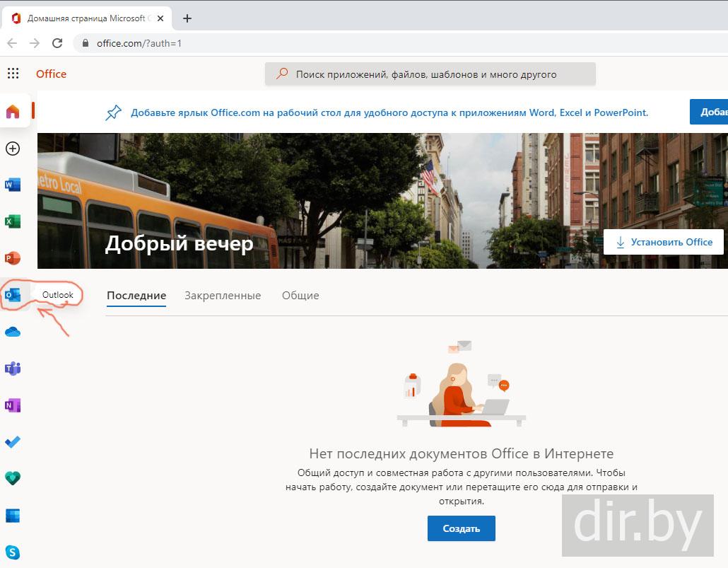Open Calendar blue grid icon in sidebar
Image resolution: width=728 pixels, height=568 pixels.
click(13, 516)
